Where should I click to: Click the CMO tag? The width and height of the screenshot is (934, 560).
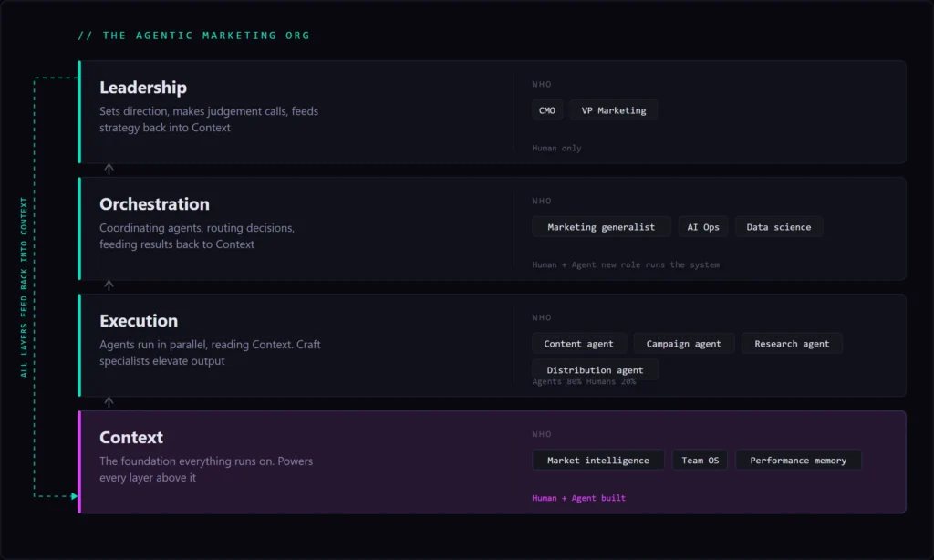coord(547,110)
